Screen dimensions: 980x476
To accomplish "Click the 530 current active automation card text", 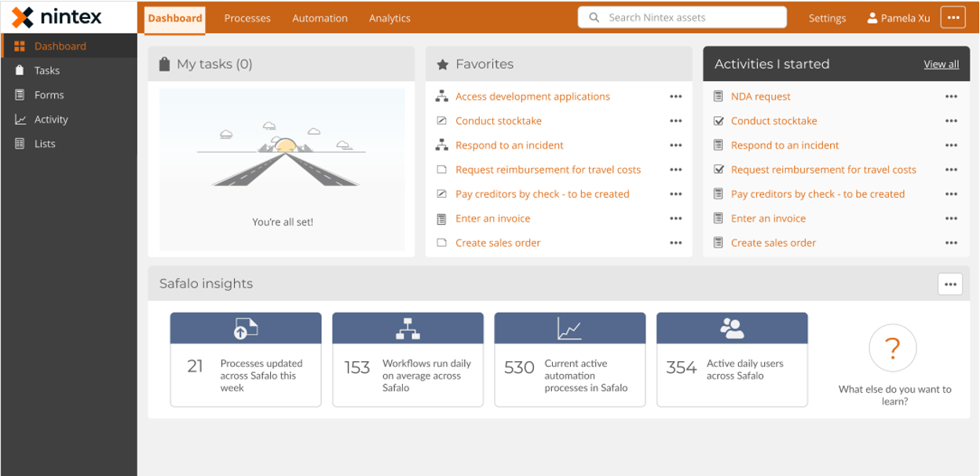I will [586, 375].
